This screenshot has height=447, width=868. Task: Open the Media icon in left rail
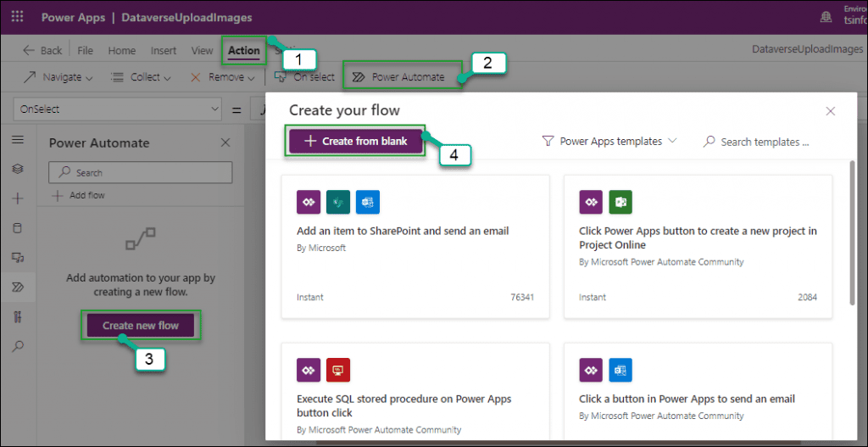tap(18, 257)
